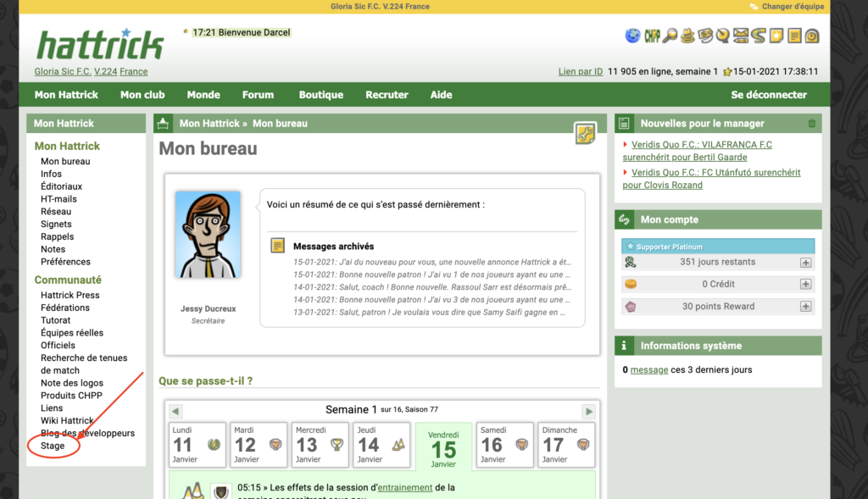Open the envelope and pencil mail icon
This screenshot has width=868, height=499.
tap(741, 36)
